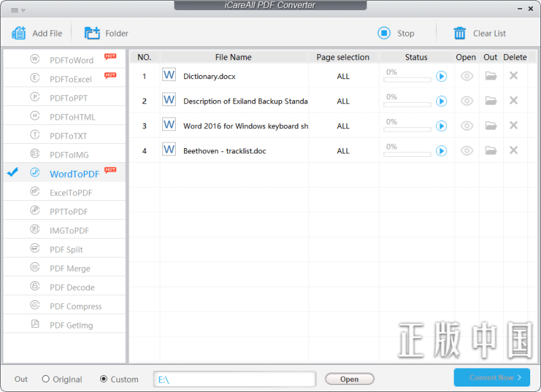Preview Dictionary.docx using eye icon

tap(467, 76)
